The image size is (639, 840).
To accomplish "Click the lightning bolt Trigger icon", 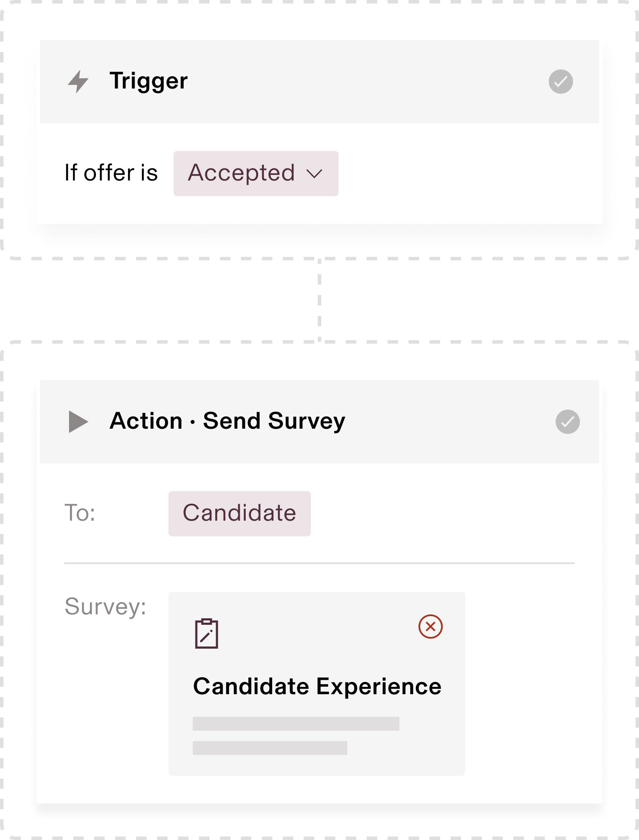I will pyautogui.click(x=78, y=82).
